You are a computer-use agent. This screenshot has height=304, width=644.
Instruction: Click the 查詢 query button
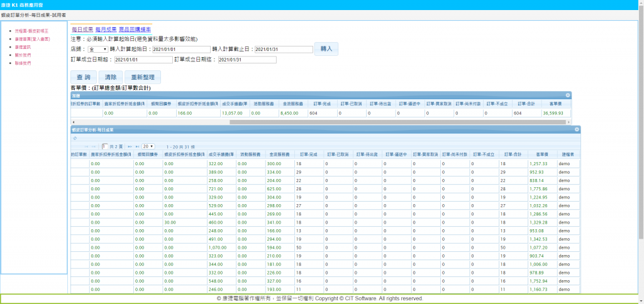(83, 77)
